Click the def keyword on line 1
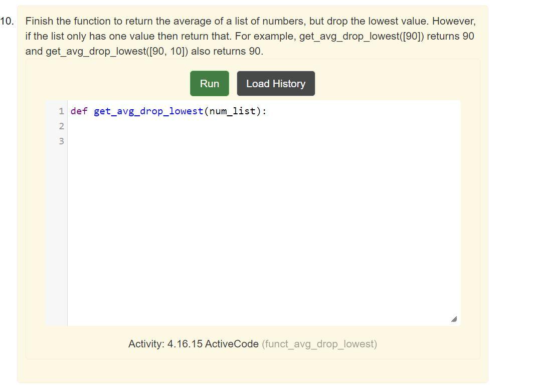This screenshot has height=392, width=534. point(79,111)
